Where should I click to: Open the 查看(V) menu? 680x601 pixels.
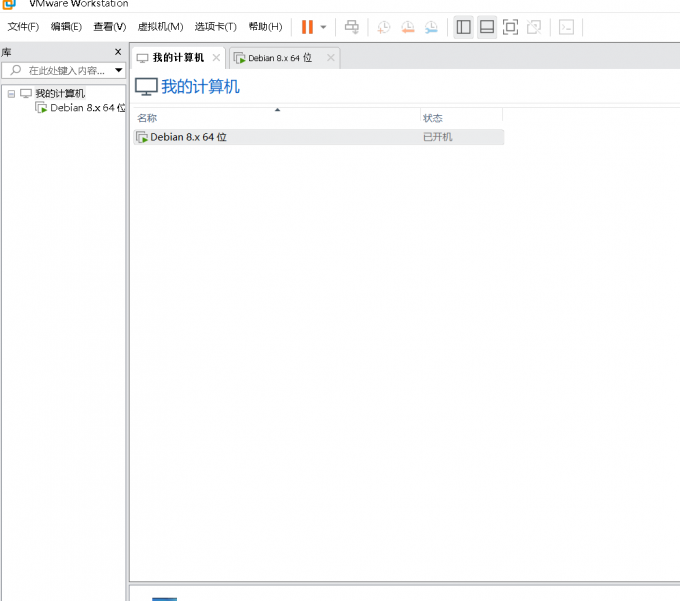pyautogui.click(x=110, y=27)
